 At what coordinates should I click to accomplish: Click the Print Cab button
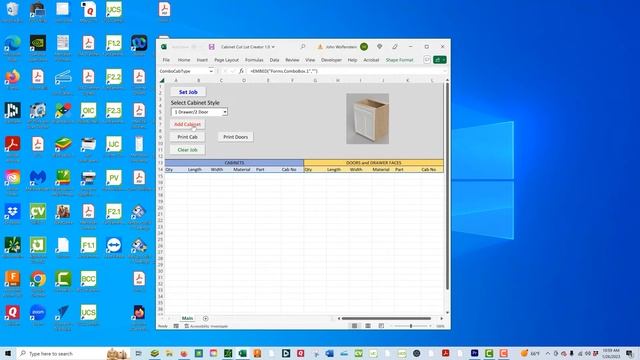coord(187,137)
